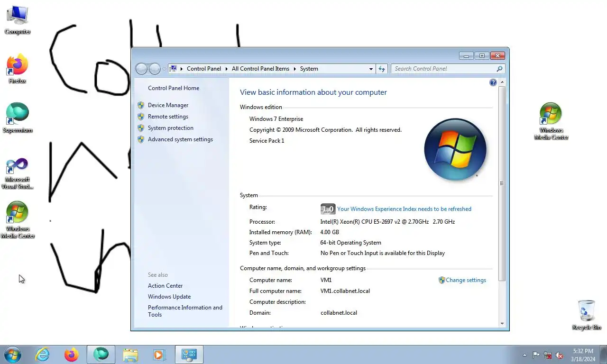607x364 pixels.
Task: Select the right-side Windows Media Center shortcut
Action: click(x=551, y=121)
